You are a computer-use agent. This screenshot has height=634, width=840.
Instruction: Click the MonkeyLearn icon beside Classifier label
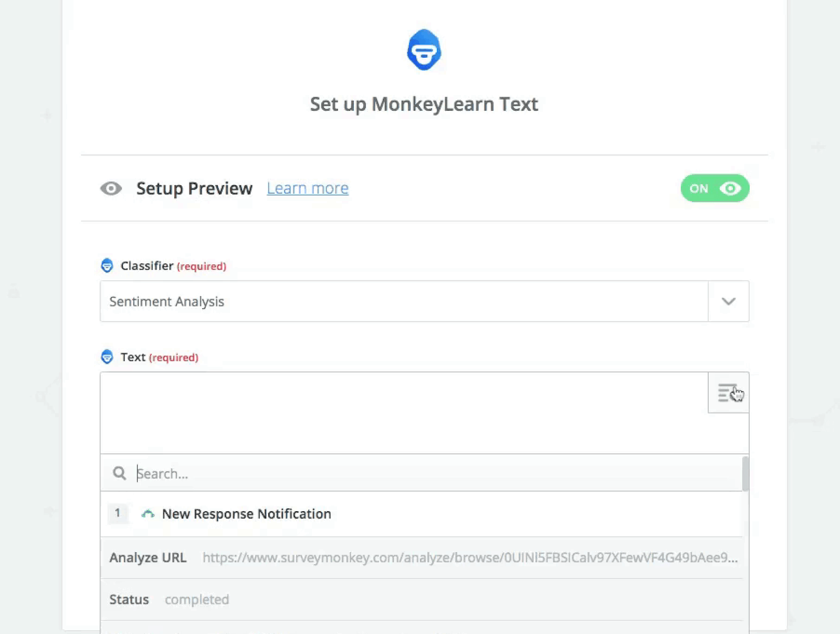pos(107,266)
